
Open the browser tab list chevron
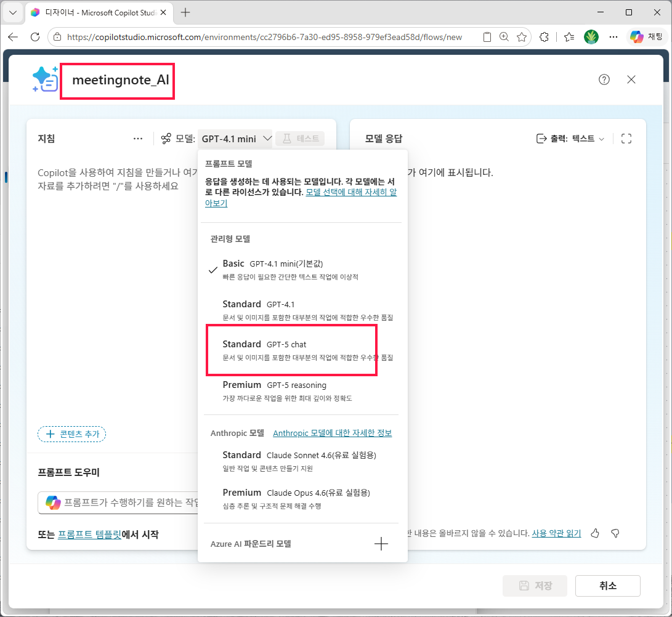(x=13, y=12)
